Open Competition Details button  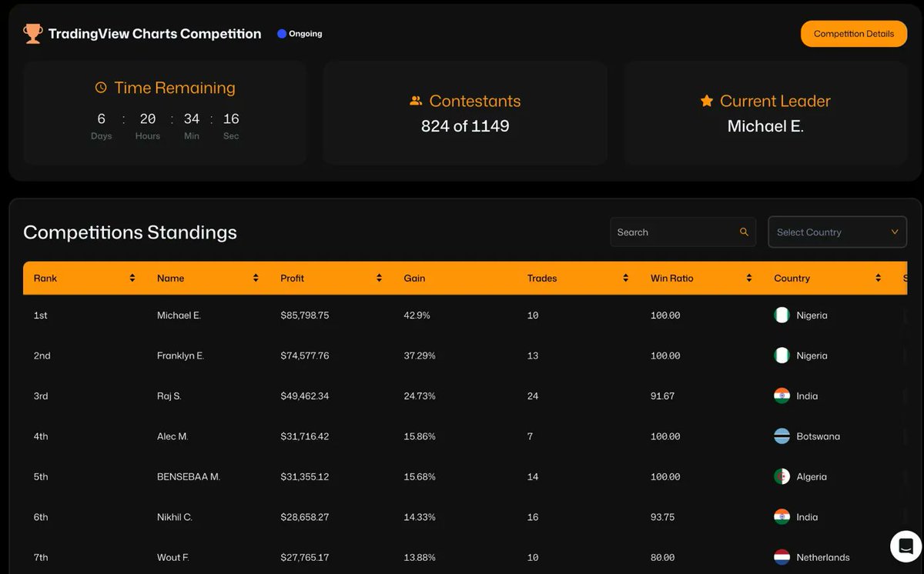[x=854, y=34]
